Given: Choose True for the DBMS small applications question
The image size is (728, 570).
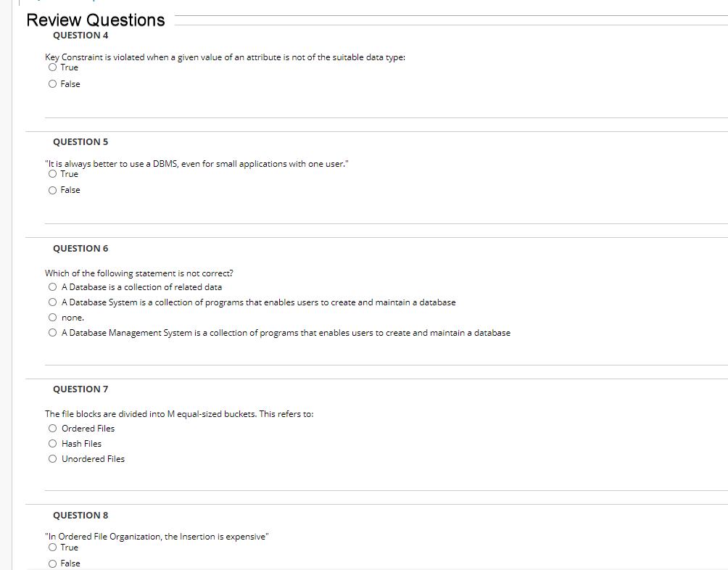Looking at the screenshot, I should click(x=52, y=173).
